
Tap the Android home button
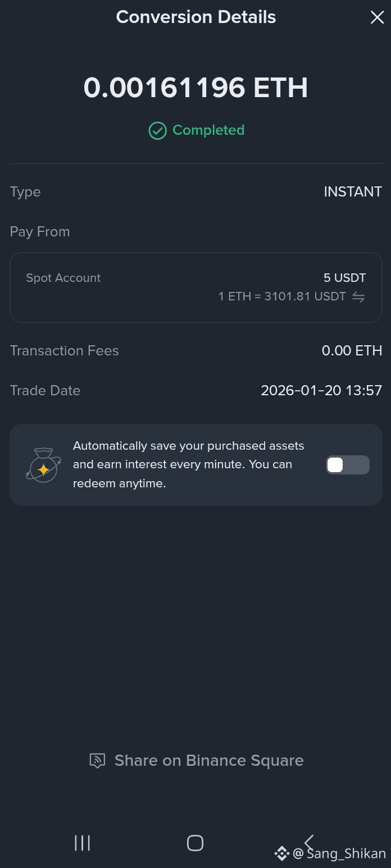coord(195,843)
